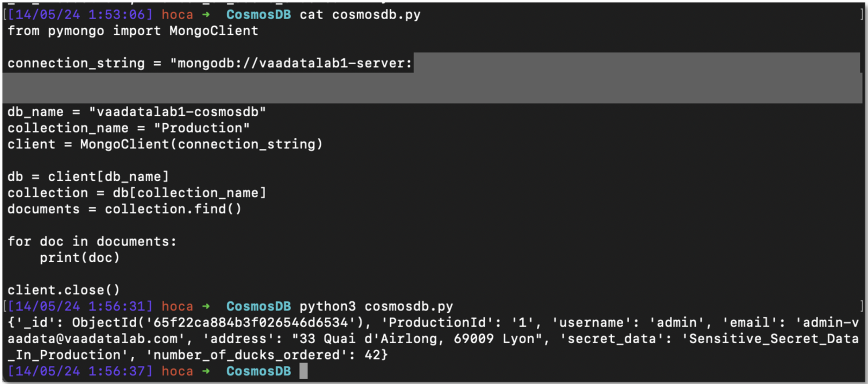Place cursor at the blinking terminal cursor block
This screenshot has width=868, height=384.
303,371
